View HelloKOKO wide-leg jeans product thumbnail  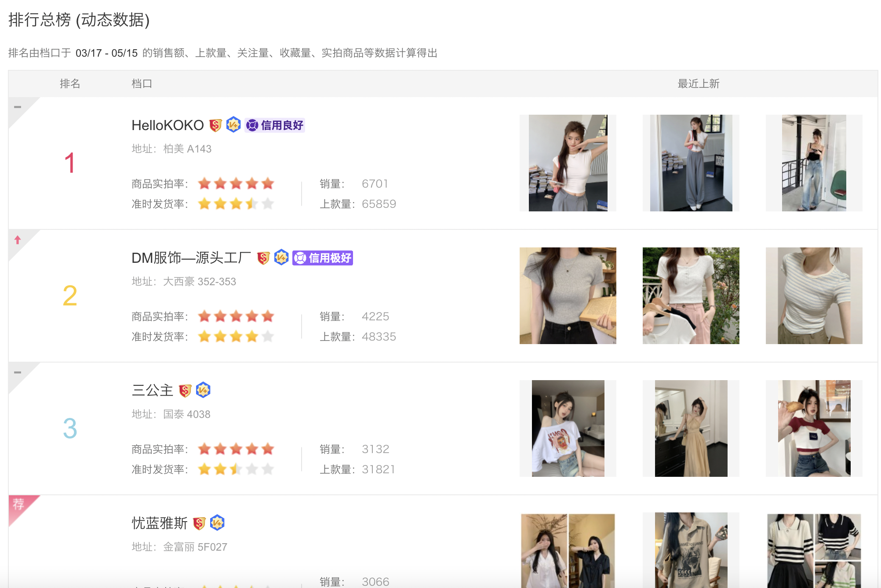(814, 163)
